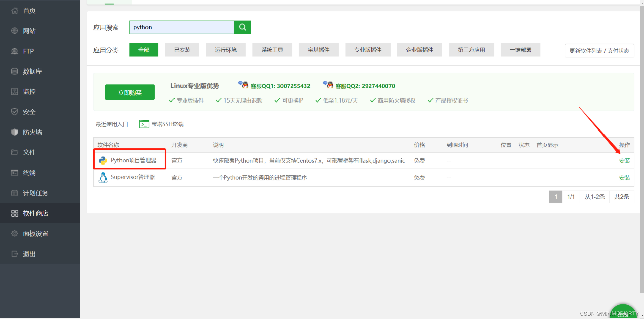Viewport: 644px width, 319px height.
Task: Filter by 一键部署 category
Action: pos(520,50)
